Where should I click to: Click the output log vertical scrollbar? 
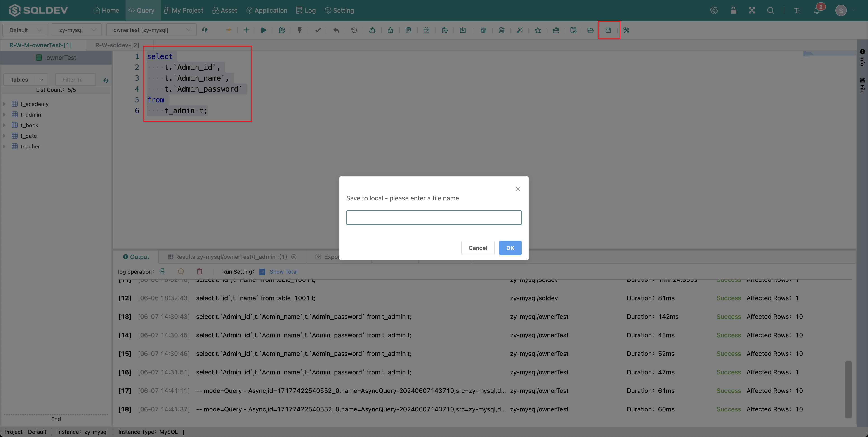(x=848, y=389)
